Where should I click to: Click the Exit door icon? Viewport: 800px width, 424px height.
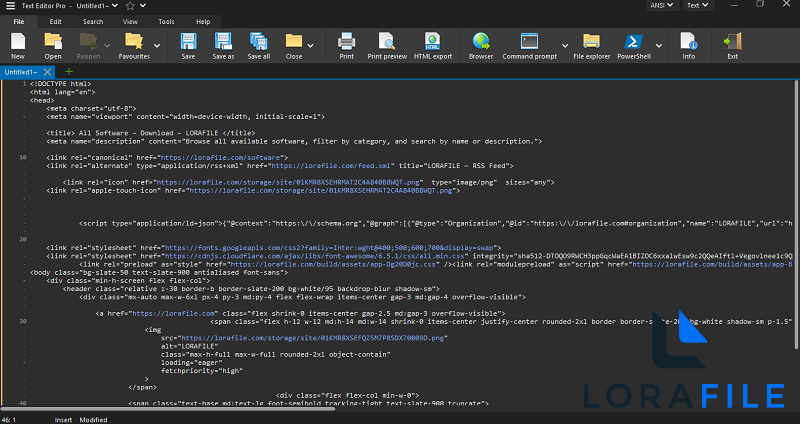pyautogui.click(x=733, y=41)
